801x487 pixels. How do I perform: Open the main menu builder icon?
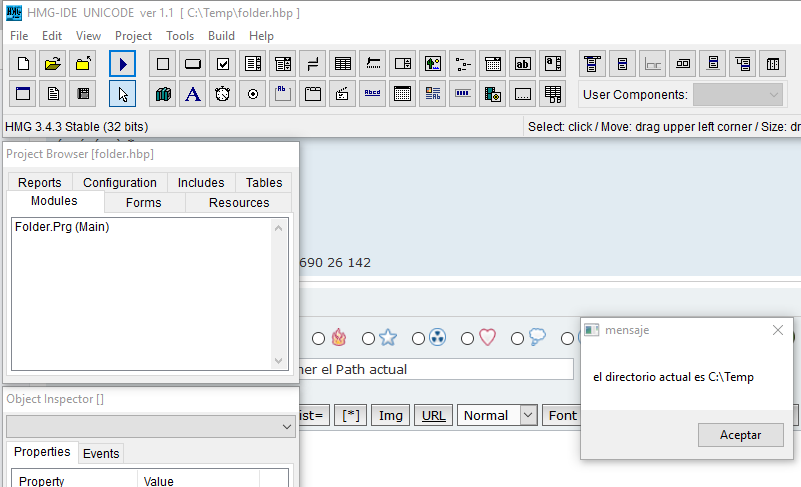592,64
